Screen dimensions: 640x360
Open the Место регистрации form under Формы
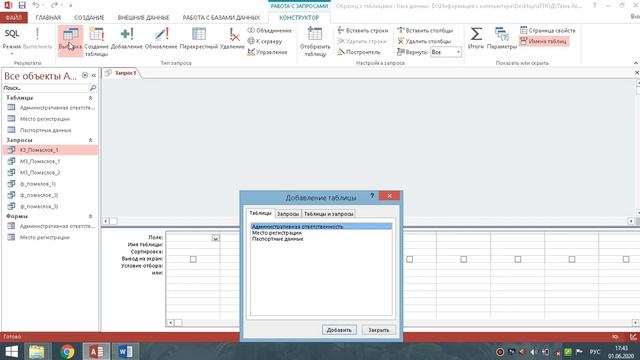coord(50,237)
